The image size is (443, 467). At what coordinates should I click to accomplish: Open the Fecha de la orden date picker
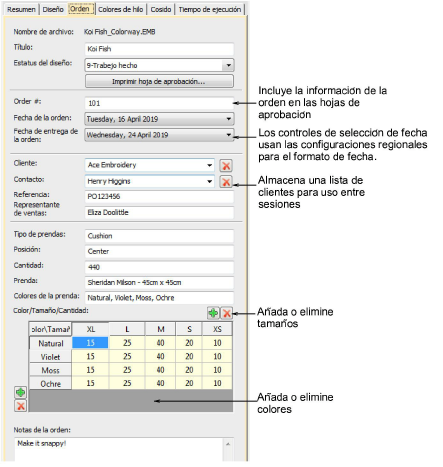[x=228, y=119]
